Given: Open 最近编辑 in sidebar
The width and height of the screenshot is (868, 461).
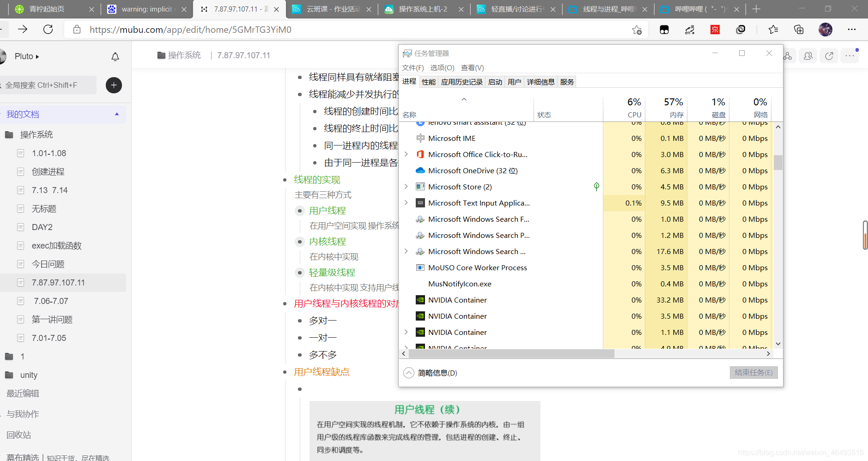Looking at the screenshot, I should click(23, 393).
